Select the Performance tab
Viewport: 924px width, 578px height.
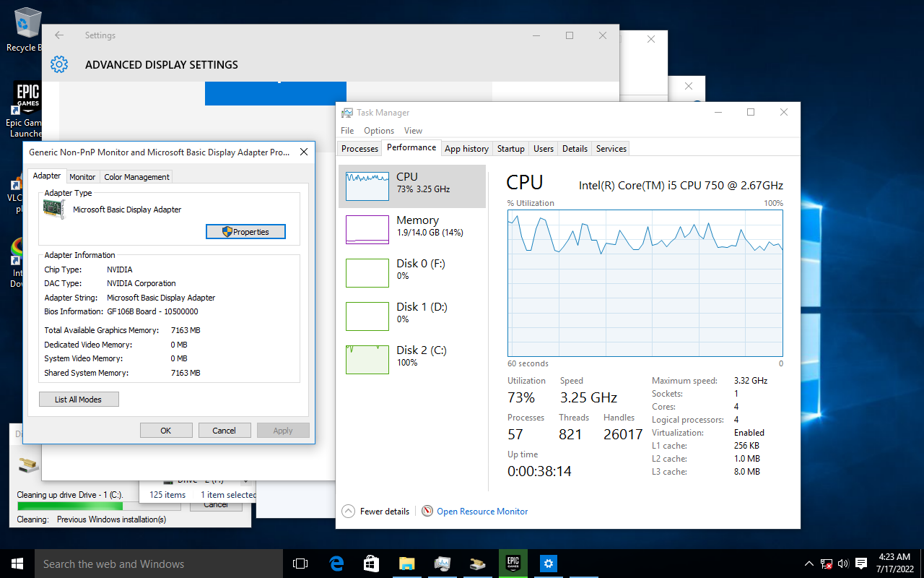411,147
